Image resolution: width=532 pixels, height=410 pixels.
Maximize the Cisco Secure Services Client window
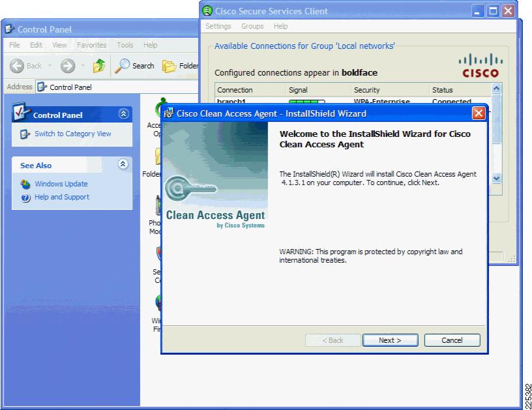[493, 11]
